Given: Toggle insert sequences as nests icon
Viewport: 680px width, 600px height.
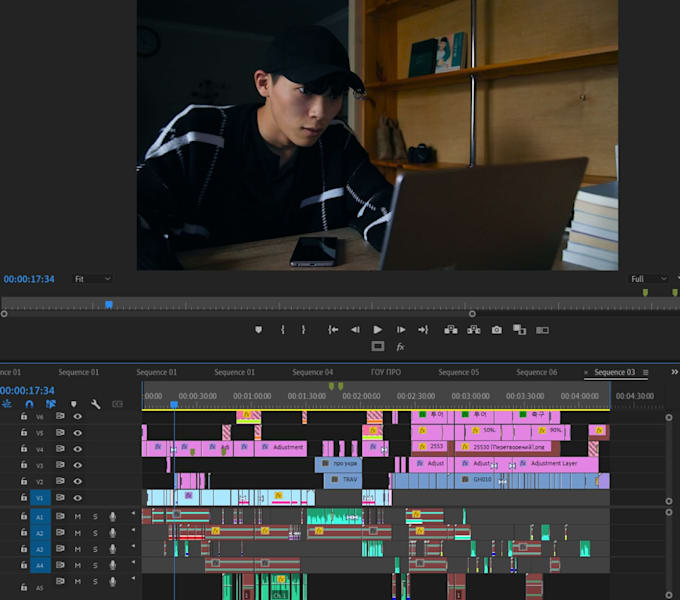Looking at the screenshot, I should [7, 404].
